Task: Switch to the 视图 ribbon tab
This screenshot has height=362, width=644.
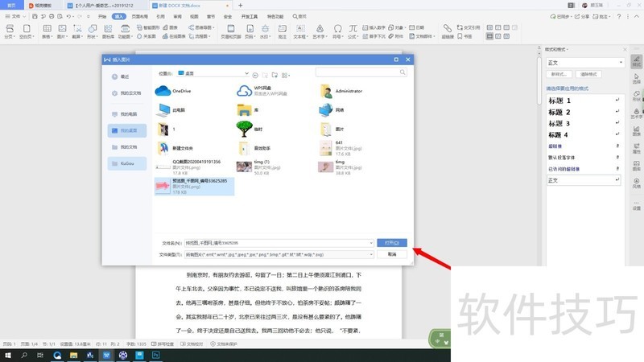Action: click(x=194, y=16)
